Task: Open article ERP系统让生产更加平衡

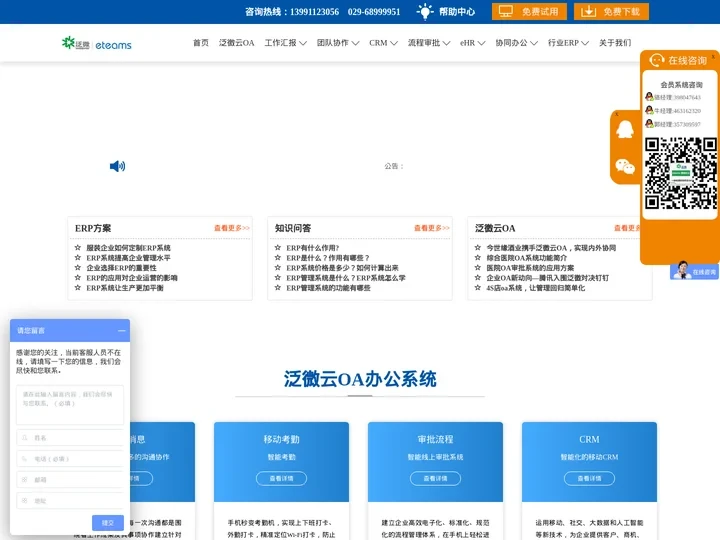Action: click(125, 288)
